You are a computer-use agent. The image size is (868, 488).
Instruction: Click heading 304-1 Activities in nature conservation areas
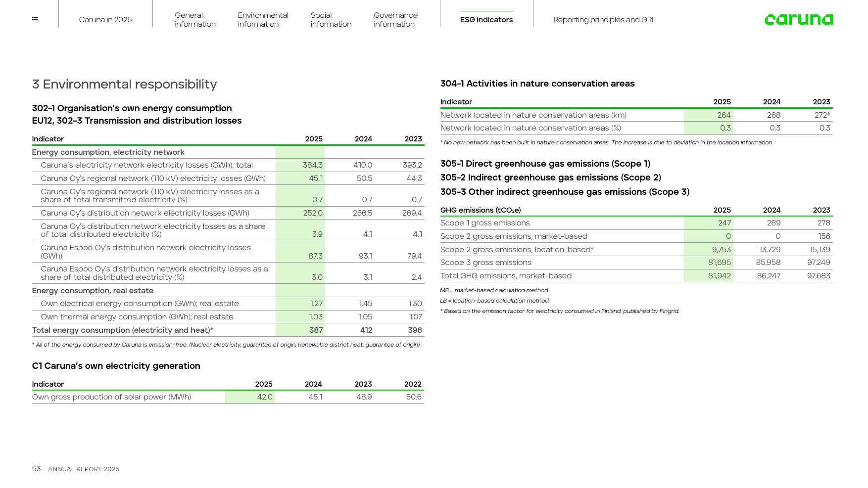click(537, 84)
